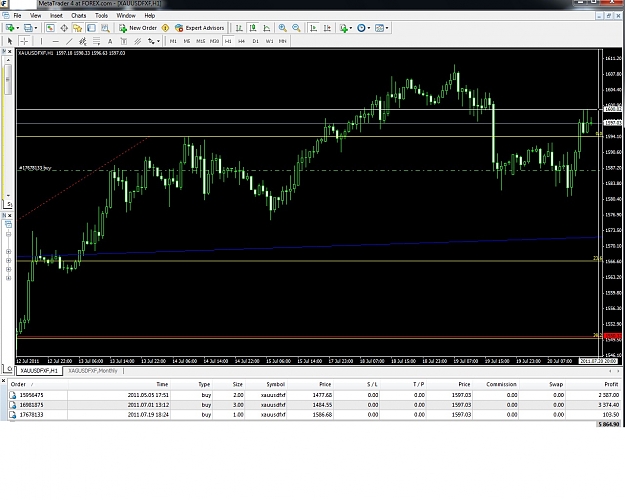The image size is (625, 500).
Task: Switch chart to line chart
Action: click(267, 28)
